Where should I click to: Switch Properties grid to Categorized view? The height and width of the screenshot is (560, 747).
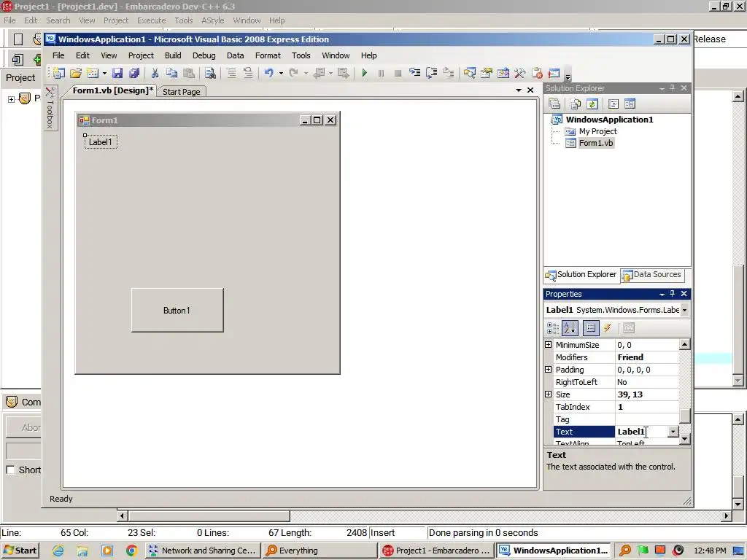tap(553, 327)
